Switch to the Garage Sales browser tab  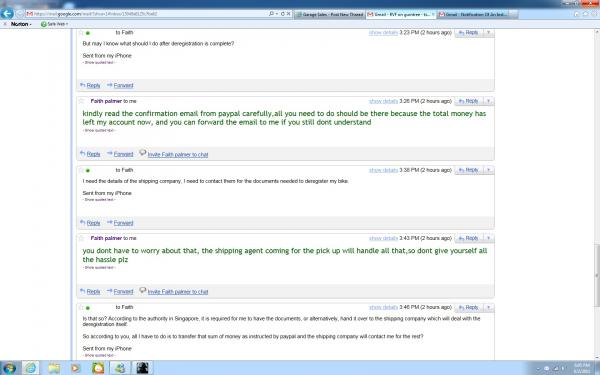click(x=330, y=14)
